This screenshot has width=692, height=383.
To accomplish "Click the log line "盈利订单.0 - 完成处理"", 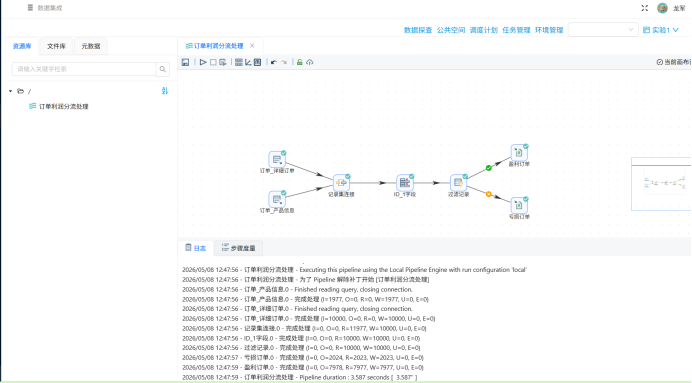I will [303, 367].
